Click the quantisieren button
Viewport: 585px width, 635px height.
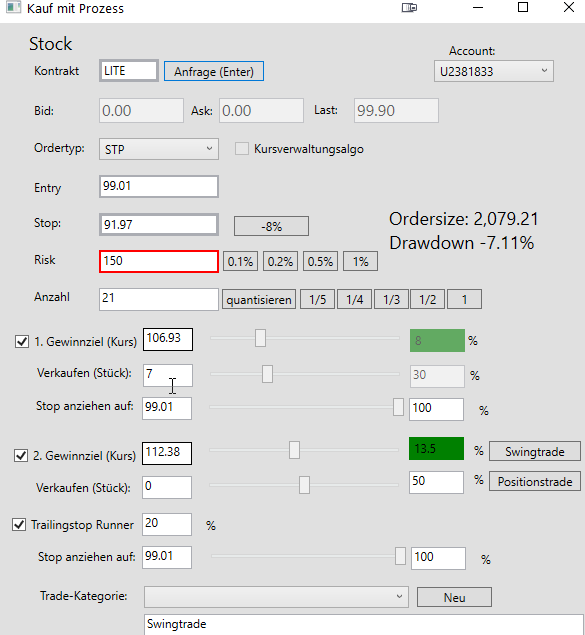[259, 299]
